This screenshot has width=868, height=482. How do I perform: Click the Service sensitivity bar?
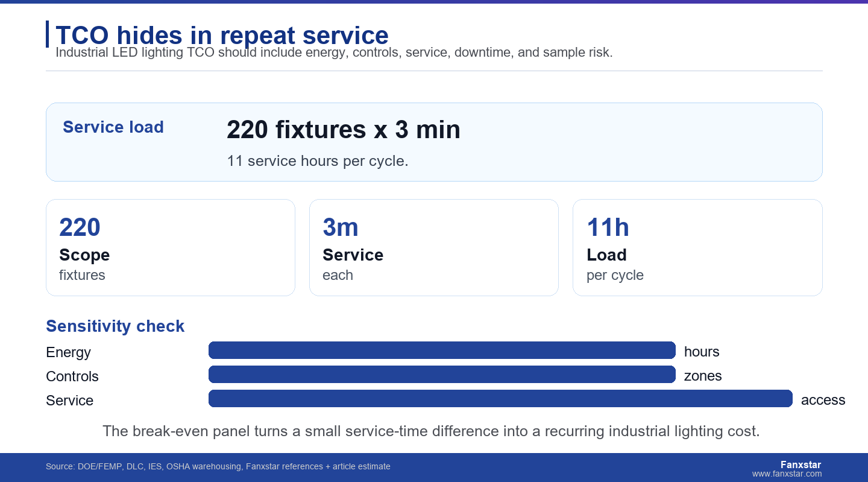500,399
